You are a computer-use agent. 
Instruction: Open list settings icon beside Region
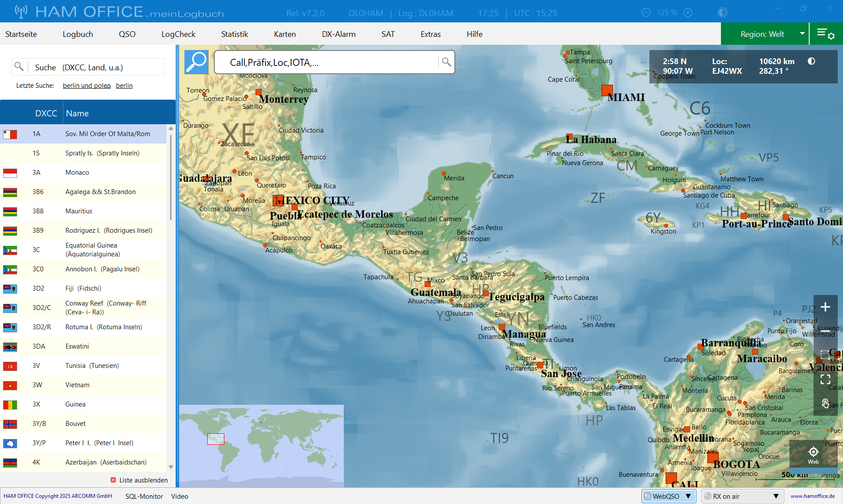[825, 34]
